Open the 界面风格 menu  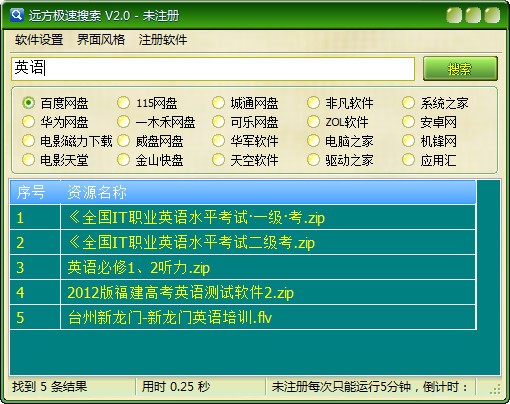101,40
